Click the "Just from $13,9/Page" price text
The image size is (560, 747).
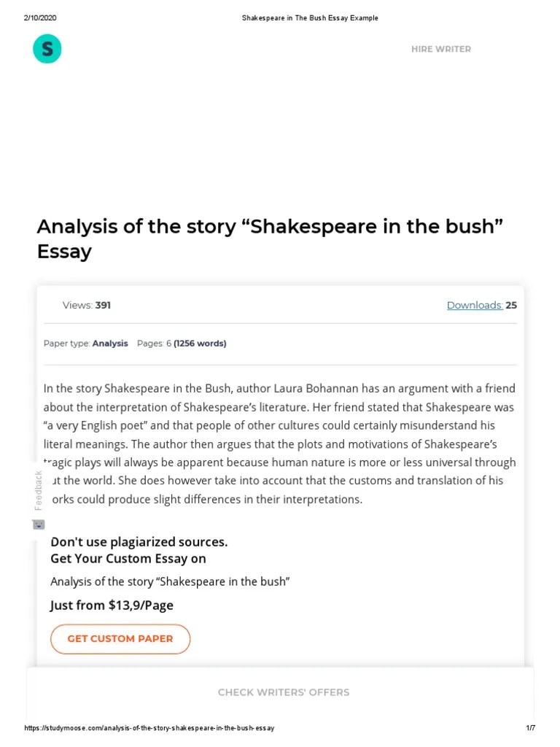[112, 605]
